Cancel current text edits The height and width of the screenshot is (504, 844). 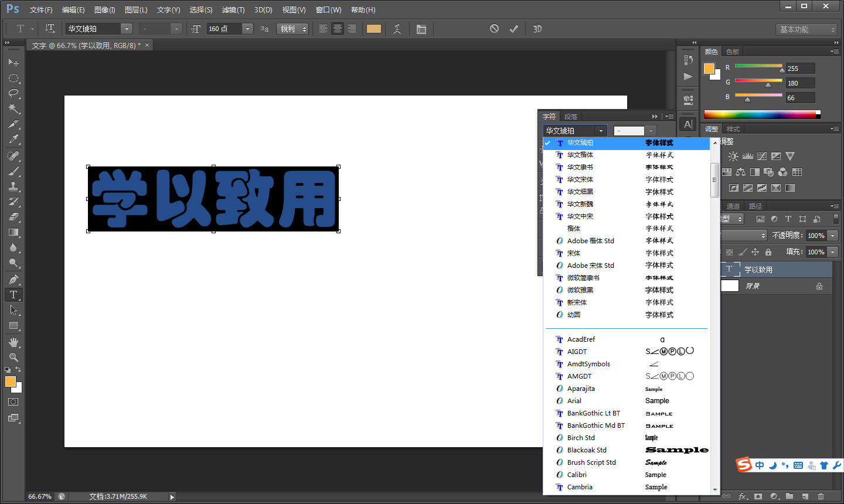[x=494, y=29]
